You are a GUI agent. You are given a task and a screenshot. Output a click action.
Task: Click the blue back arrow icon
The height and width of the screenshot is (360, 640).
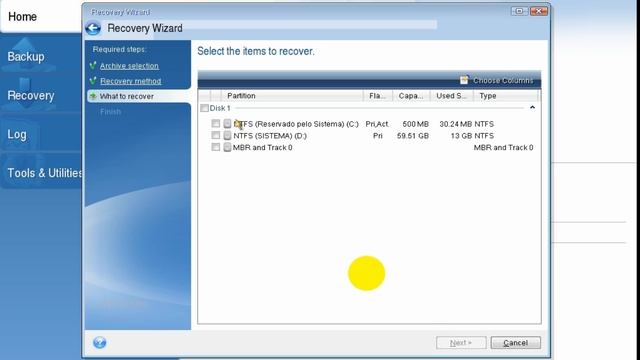(x=93, y=28)
